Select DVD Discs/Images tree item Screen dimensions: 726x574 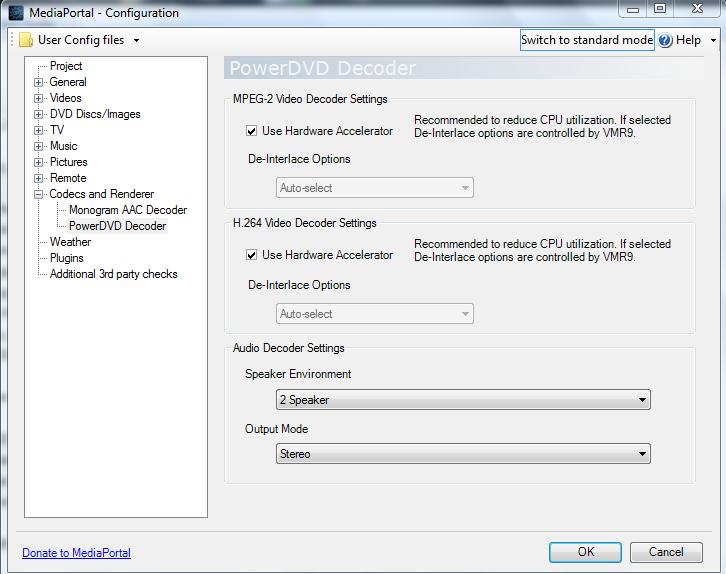(95, 114)
